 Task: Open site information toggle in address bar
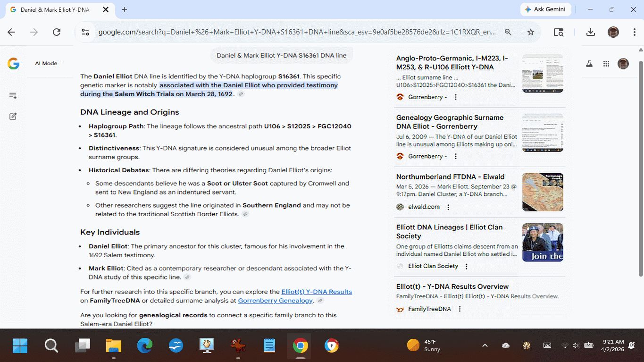(x=85, y=32)
